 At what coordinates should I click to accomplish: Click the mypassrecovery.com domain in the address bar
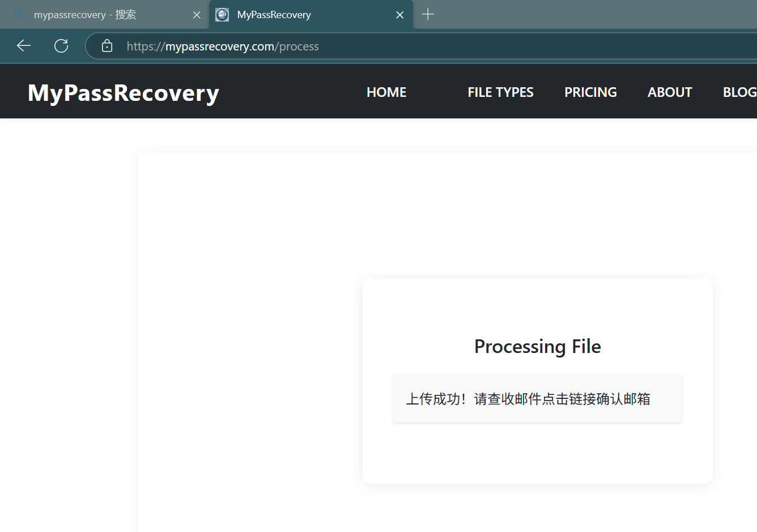click(x=220, y=46)
